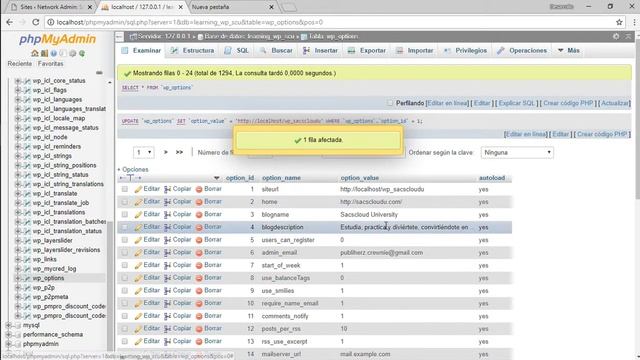Click Copiar icon for home row
The height and width of the screenshot is (360, 640).
point(168,202)
